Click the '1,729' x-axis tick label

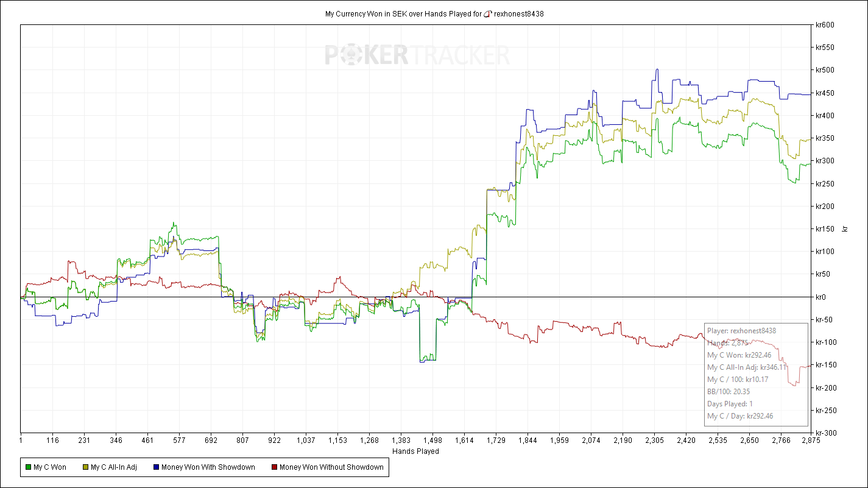pos(496,440)
